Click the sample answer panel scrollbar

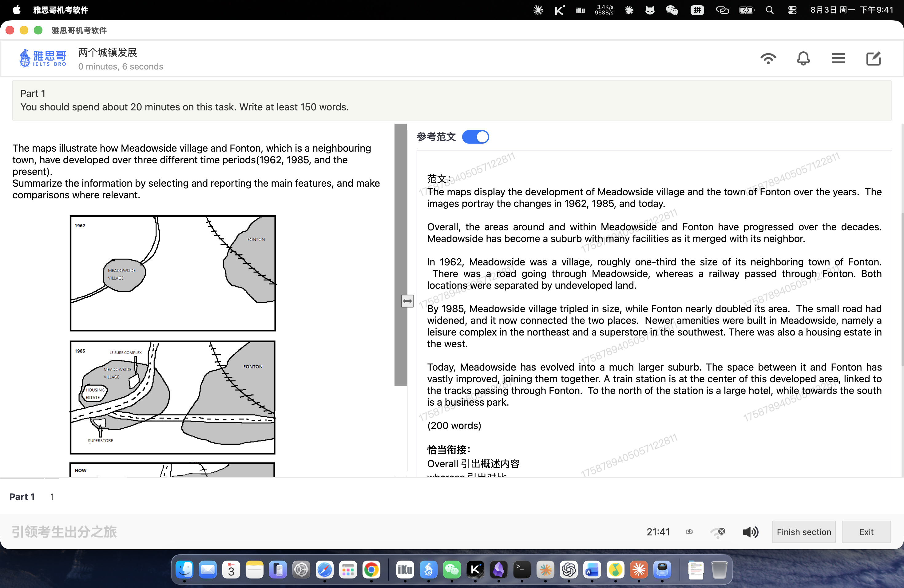pos(902,289)
